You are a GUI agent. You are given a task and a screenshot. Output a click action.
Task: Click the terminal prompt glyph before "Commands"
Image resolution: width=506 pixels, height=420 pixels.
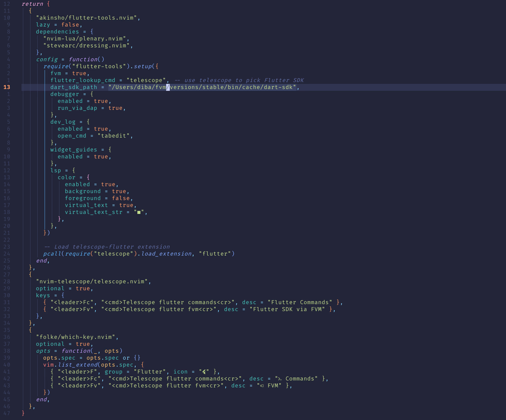tap(280, 378)
